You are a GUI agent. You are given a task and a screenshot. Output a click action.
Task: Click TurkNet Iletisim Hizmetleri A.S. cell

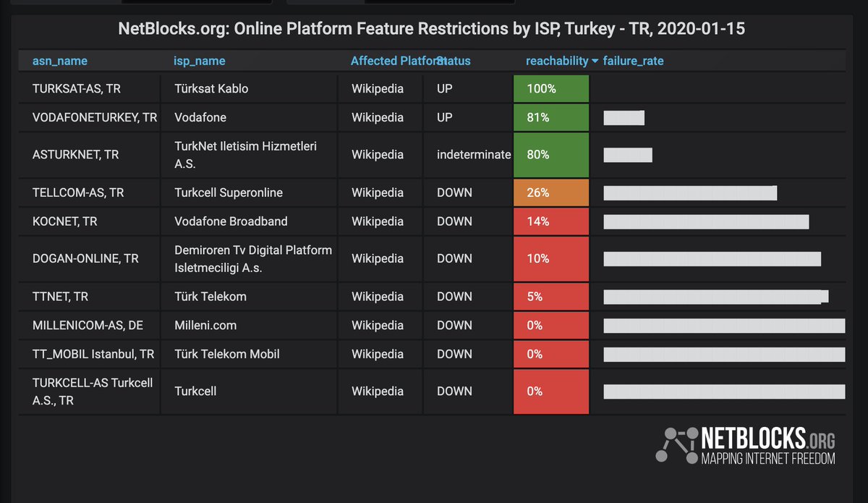pyautogui.click(x=248, y=155)
